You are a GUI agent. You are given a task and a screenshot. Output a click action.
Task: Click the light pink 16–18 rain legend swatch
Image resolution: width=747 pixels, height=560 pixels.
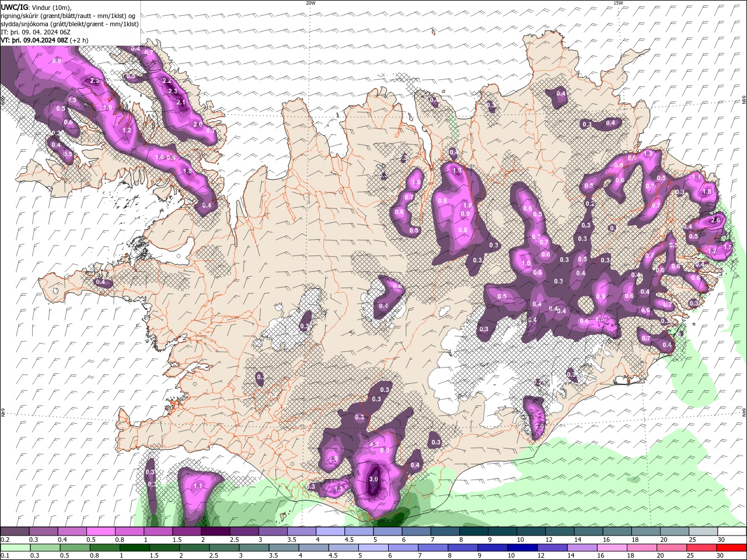point(612,548)
